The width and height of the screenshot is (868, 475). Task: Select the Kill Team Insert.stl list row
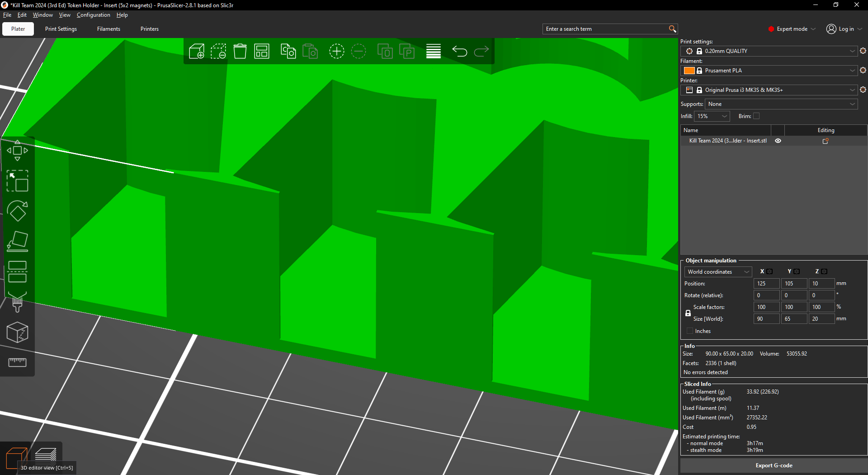click(774, 141)
